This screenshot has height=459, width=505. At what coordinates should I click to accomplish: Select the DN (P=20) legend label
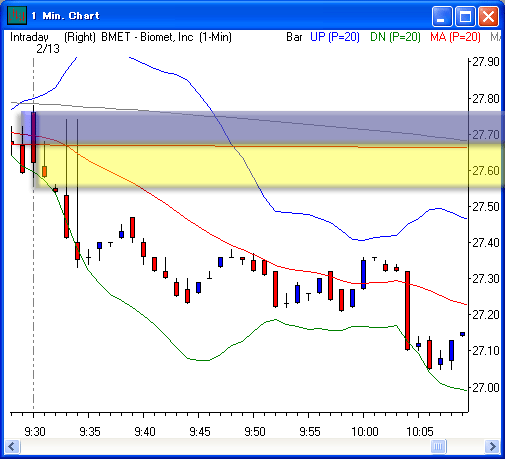coord(395,37)
